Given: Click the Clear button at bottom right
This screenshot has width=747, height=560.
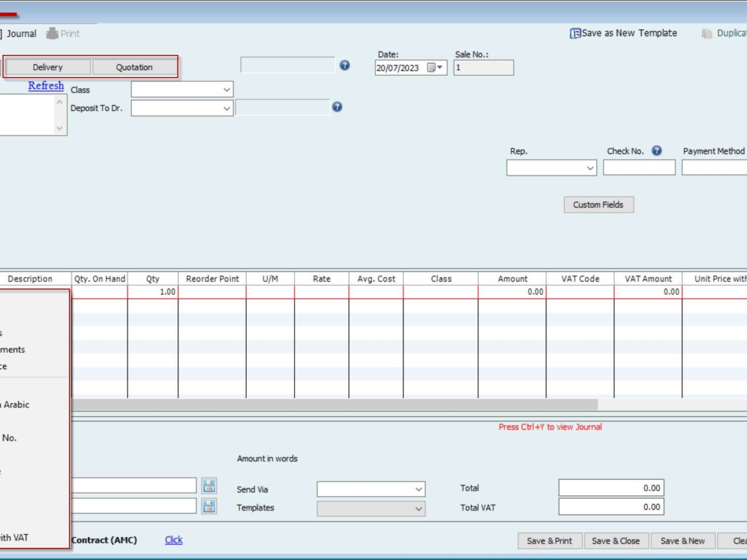Looking at the screenshot, I should click(x=733, y=541).
